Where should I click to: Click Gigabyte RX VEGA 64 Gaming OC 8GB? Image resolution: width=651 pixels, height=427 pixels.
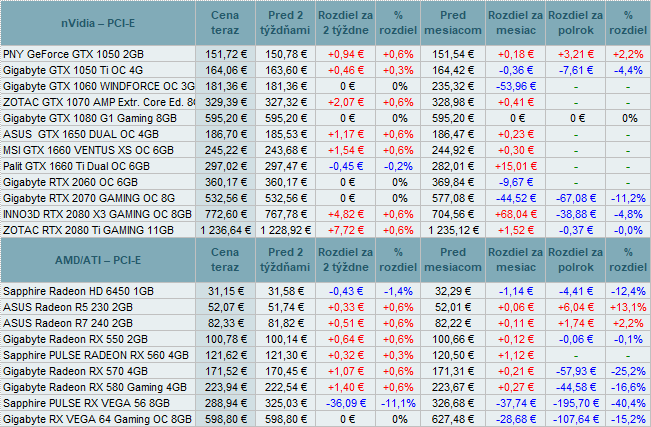coord(98,419)
